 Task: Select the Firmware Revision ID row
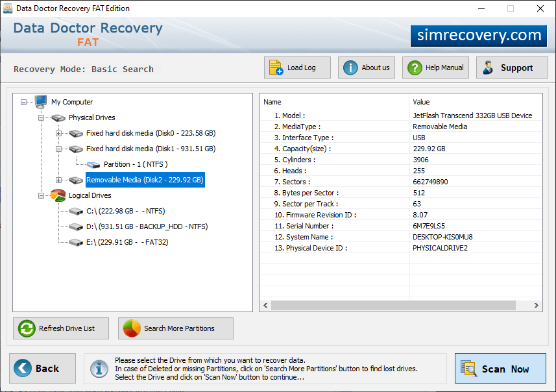point(401,215)
